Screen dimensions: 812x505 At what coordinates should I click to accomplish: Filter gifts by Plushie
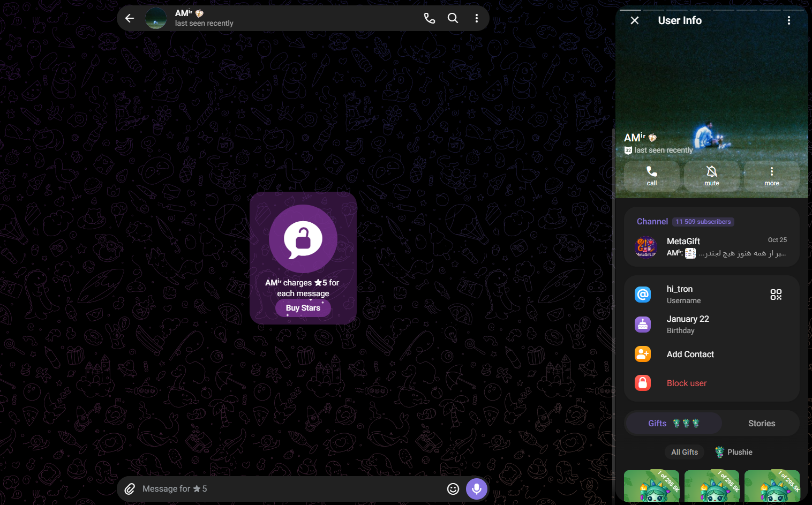point(734,452)
